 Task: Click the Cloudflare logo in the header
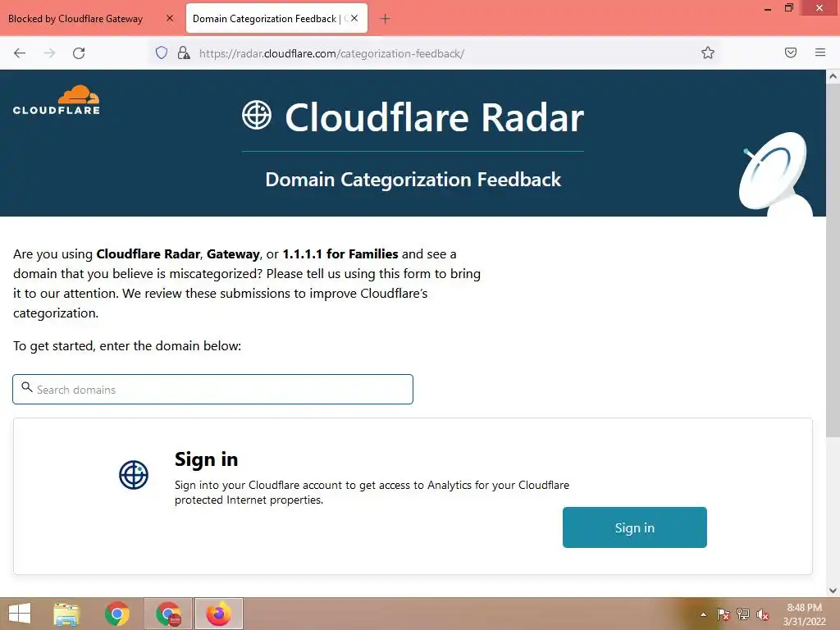click(57, 99)
